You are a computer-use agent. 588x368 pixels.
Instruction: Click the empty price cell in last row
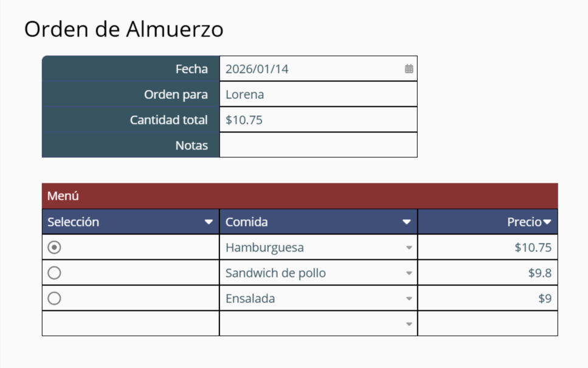point(488,324)
